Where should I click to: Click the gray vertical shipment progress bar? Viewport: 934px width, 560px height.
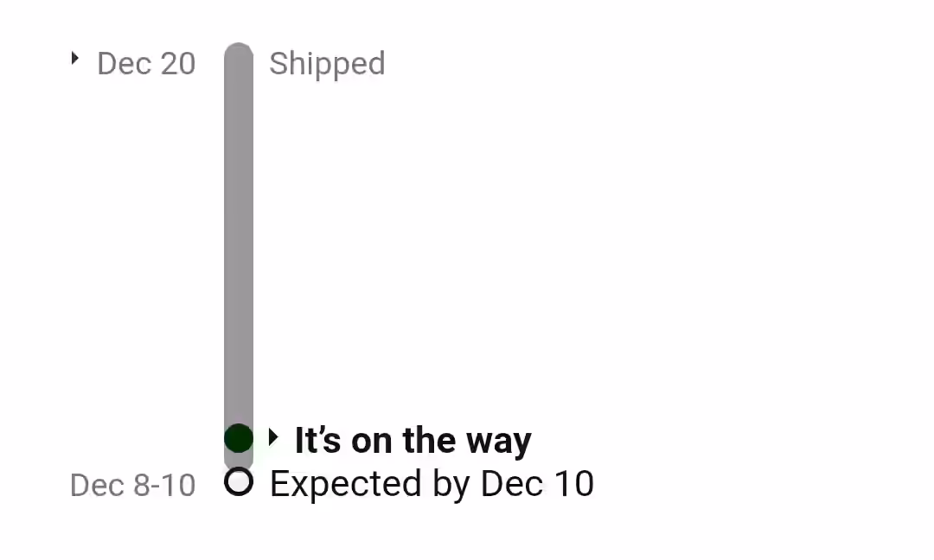tap(239, 238)
